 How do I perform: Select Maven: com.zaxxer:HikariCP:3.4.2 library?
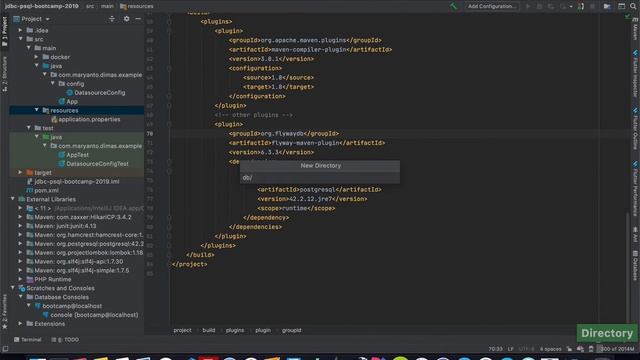pyautogui.click(x=79, y=217)
